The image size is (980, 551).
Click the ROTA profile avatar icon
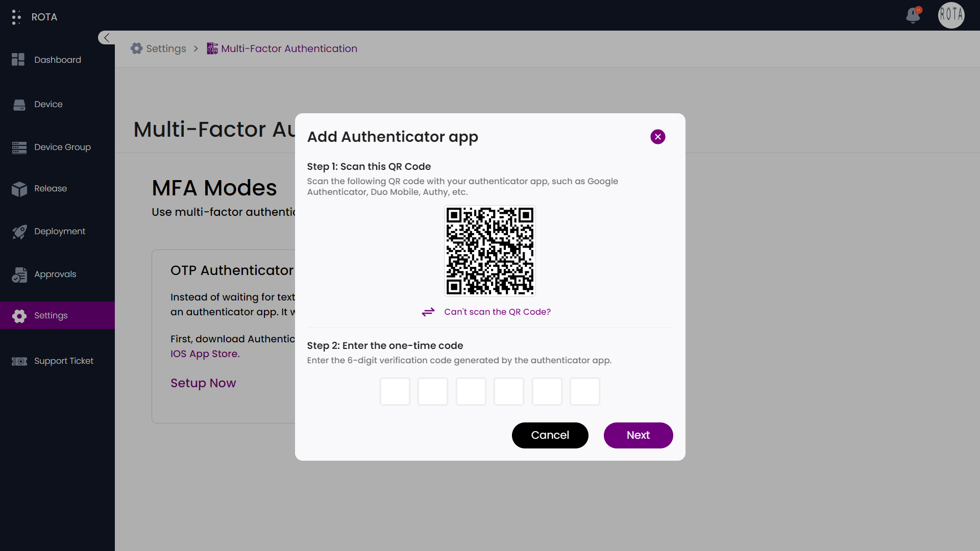tap(952, 16)
